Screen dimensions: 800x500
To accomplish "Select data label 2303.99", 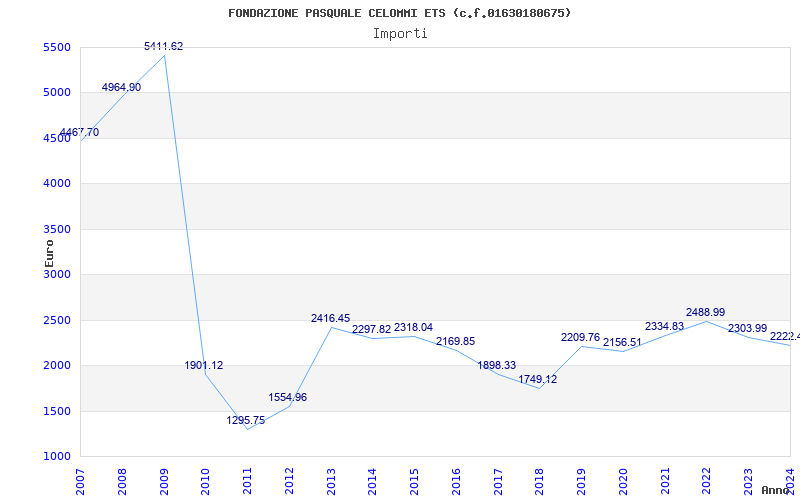I will tap(747, 329).
